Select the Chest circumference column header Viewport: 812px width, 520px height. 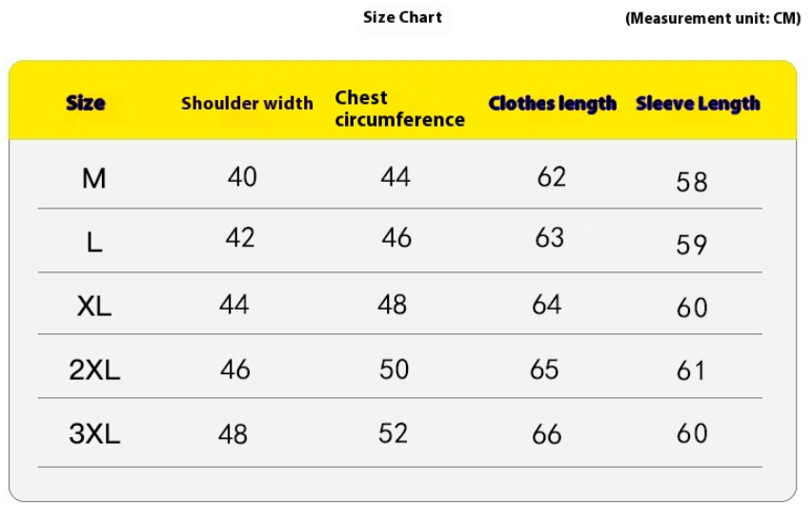pos(399,109)
